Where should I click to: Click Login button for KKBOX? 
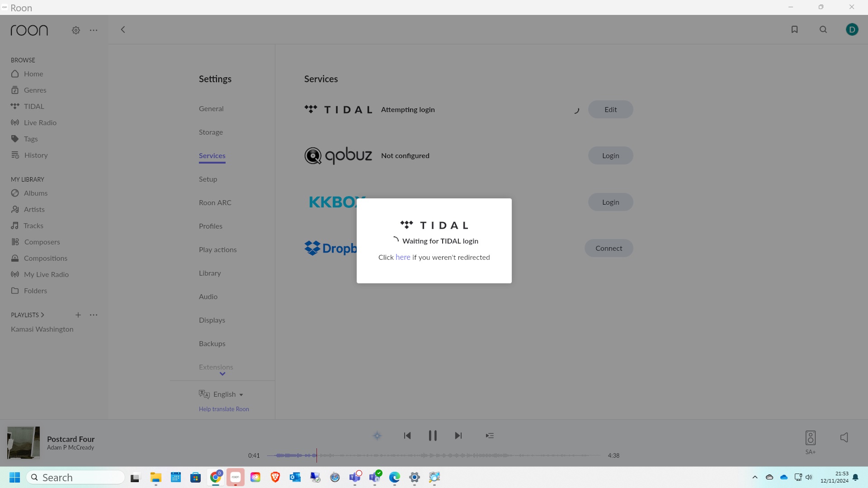pos(610,202)
